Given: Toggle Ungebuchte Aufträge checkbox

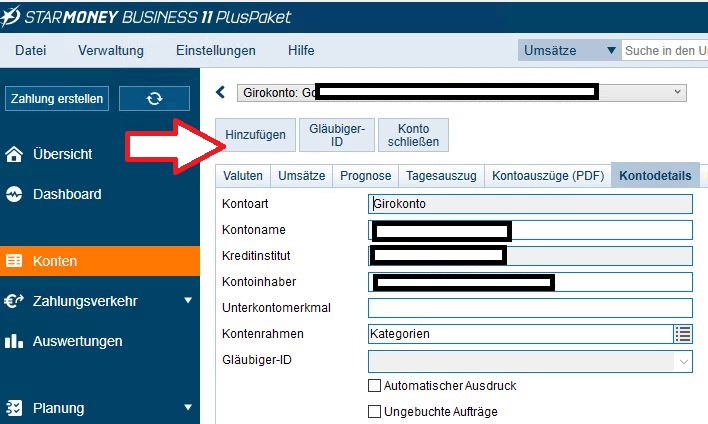Looking at the screenshot, I should (374, 411).
